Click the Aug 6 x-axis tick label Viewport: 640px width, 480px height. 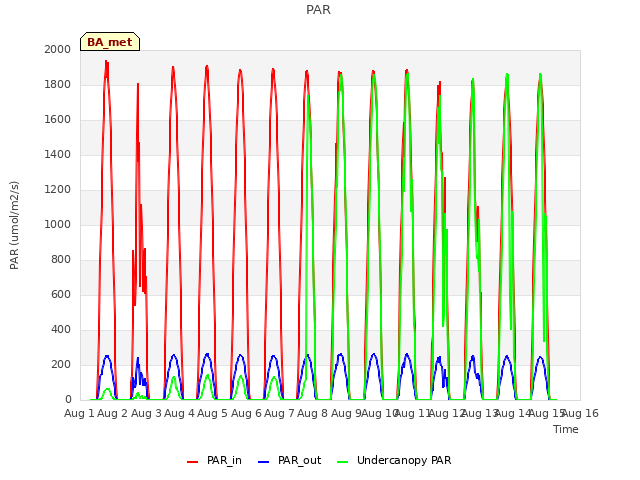pyautogui.click(x=246, y=413)
